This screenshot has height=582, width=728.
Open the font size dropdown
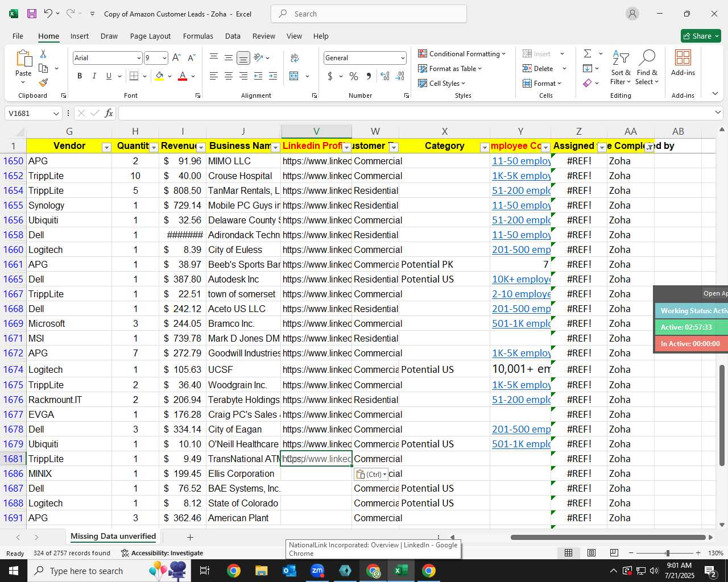pos(164,58)
